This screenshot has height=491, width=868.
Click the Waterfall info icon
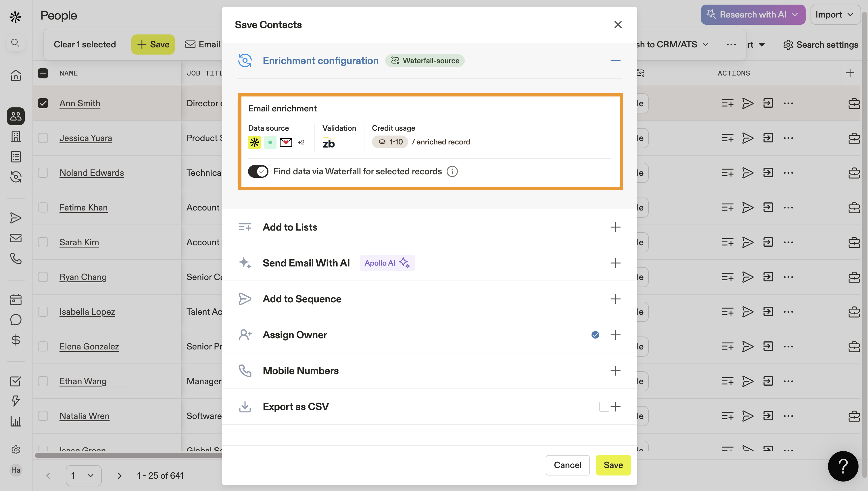(452, 172)
